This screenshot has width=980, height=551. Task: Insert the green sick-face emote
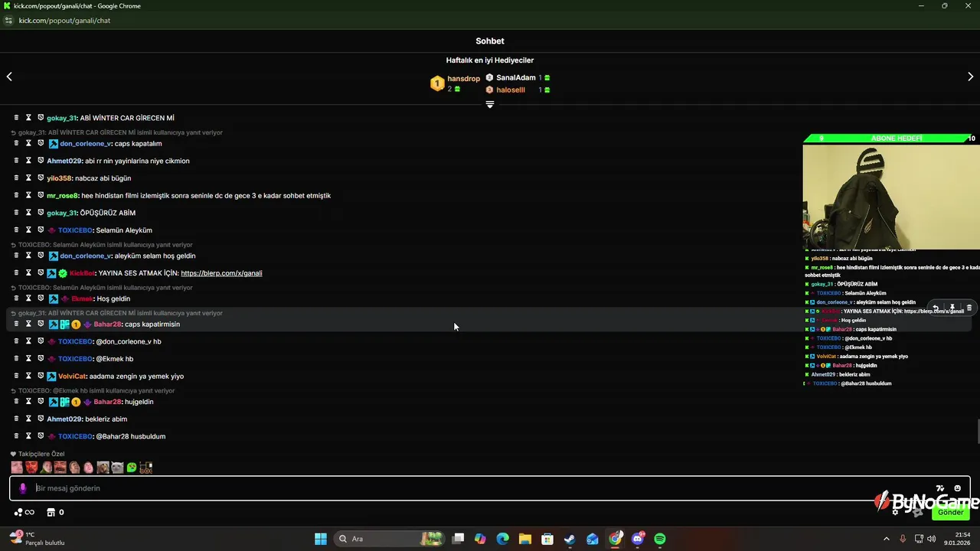[132, 468]
